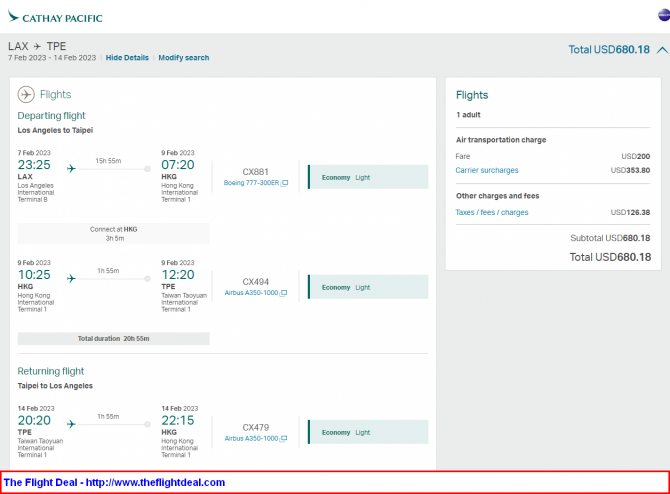This screenshot has height=494, width=670.
Task: Open Airbus A350-1000 details for CX479
Action: point(251,438)
